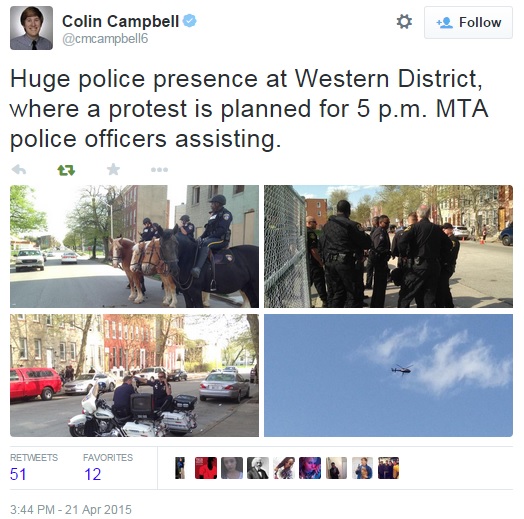Screen dimensions: 524x519
Task: Click the reply arrow icon
Action: [19, 170]
